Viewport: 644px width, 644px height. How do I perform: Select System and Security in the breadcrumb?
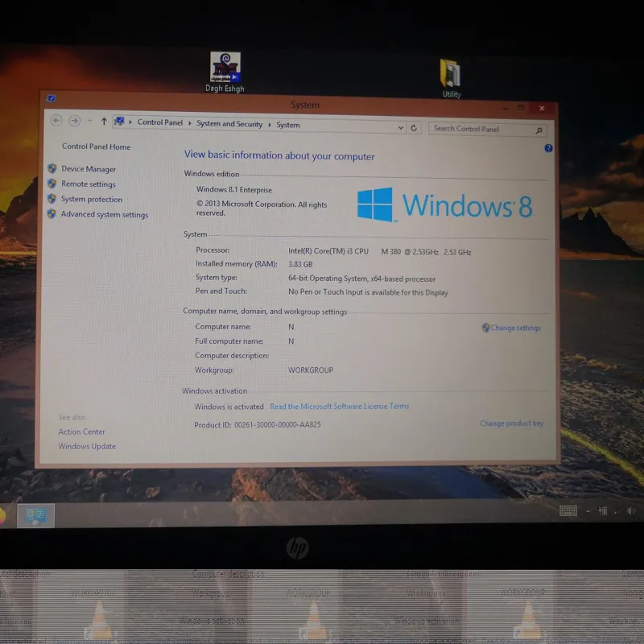tap(229, 124)
